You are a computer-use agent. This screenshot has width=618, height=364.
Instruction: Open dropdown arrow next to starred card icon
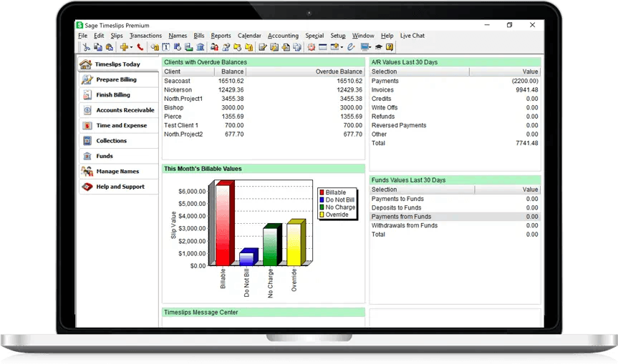[342, 47]
